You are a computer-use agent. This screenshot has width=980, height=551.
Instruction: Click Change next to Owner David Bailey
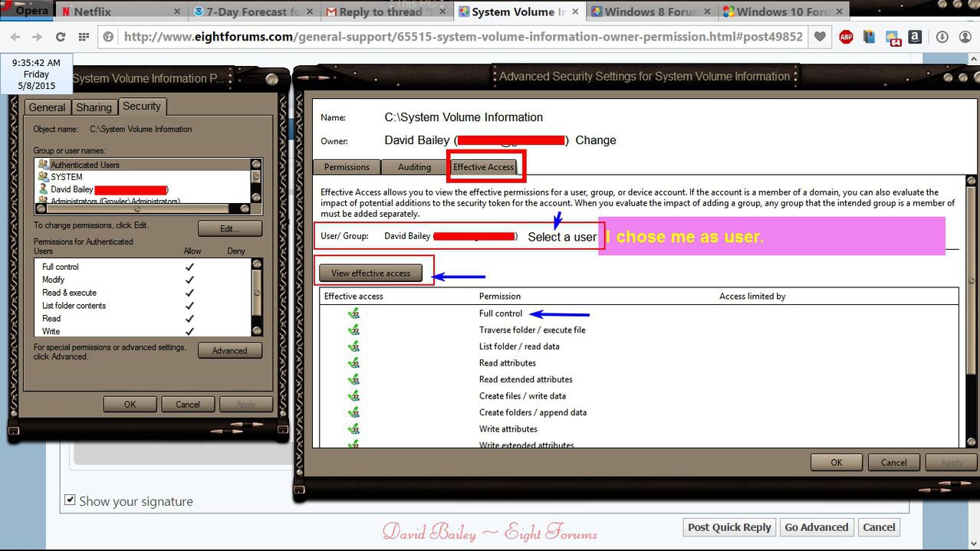click(x=595, y=140)
